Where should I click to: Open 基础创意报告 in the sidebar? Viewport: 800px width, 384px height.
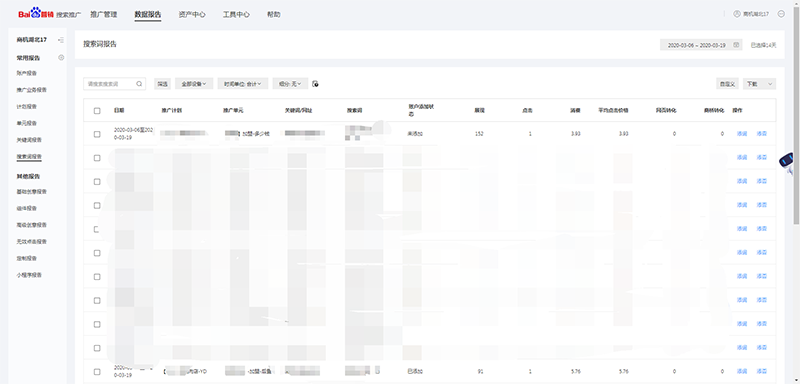[32, 192]
